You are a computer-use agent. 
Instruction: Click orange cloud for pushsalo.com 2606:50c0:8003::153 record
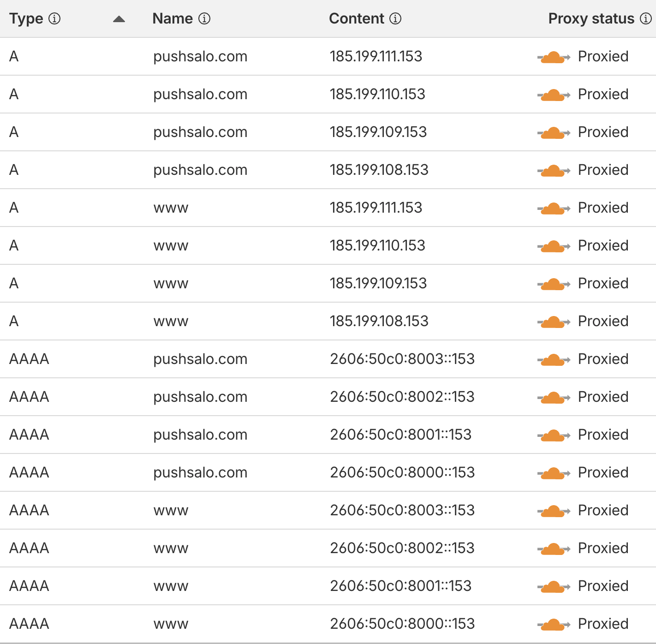point(553,360)
